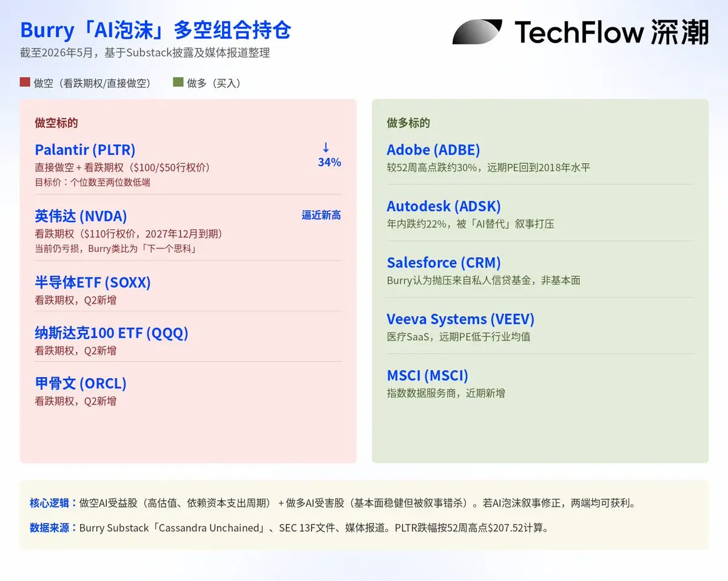Select the Autodesk (ADSK) entry
Screen dimensions: 728x581
[x=444, y=206]
